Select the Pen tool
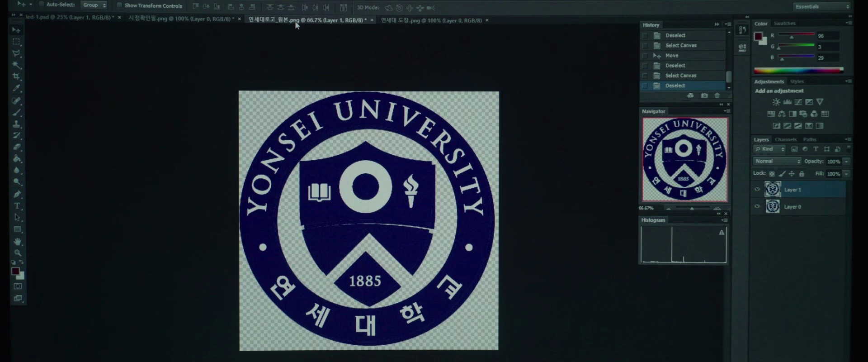This screenshot has width=868, height=362. [17, 194]
